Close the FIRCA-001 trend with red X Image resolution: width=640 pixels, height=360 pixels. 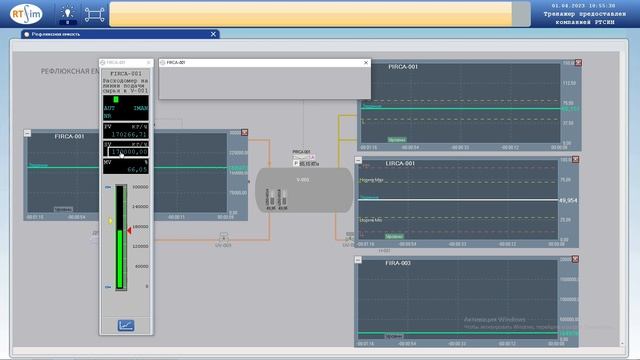coord(244,133)
